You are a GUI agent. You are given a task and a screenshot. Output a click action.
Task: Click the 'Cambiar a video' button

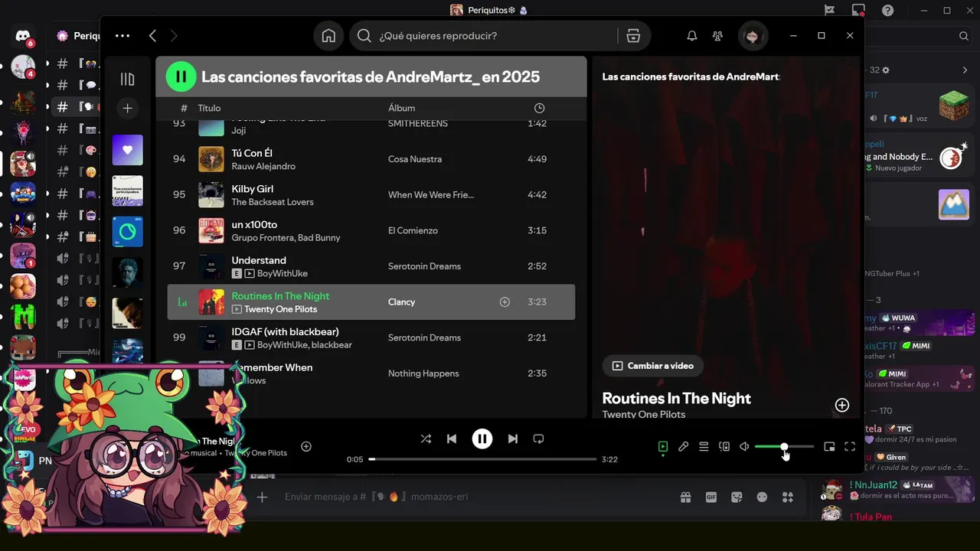click(x=652, y=366)
